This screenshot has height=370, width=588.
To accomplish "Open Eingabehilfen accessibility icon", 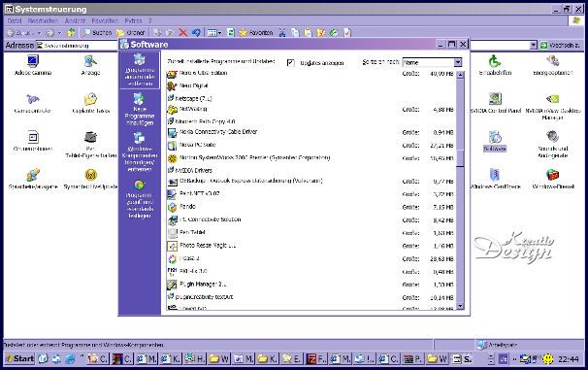I will click(x=495, y=65).
